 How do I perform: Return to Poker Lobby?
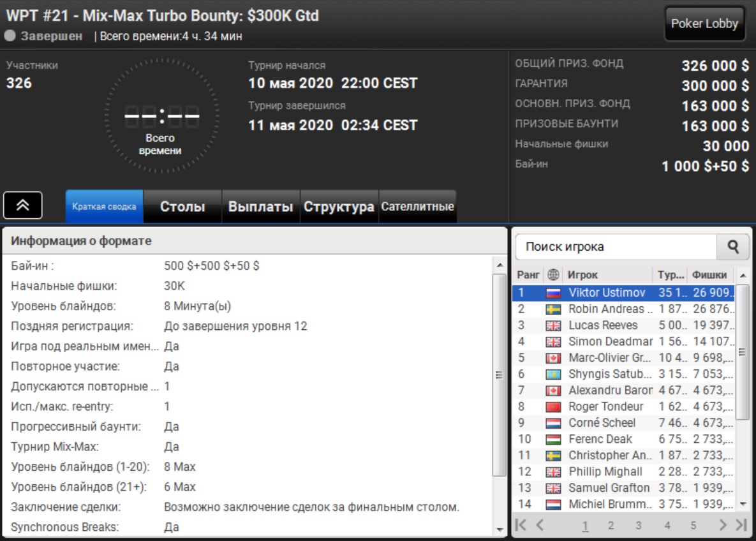[x=704, y=24]
